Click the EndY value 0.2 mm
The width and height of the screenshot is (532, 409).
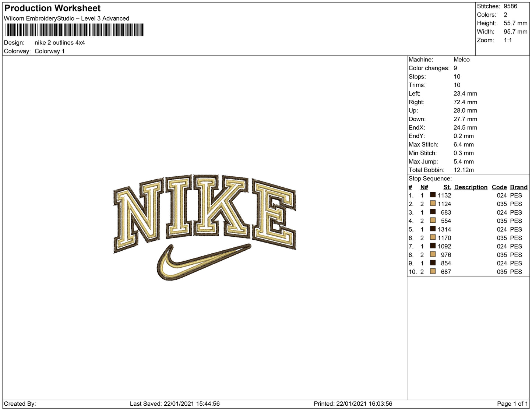[x=464, y=136]
